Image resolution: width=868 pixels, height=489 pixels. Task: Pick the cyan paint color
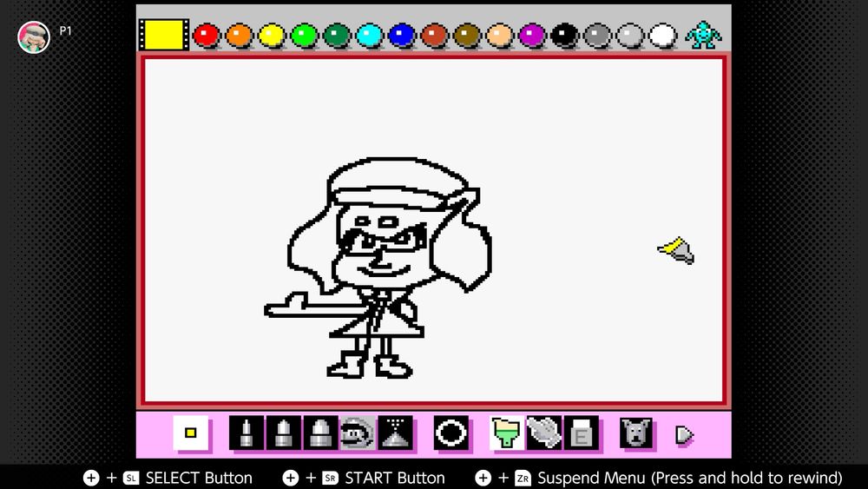point(369,36)
